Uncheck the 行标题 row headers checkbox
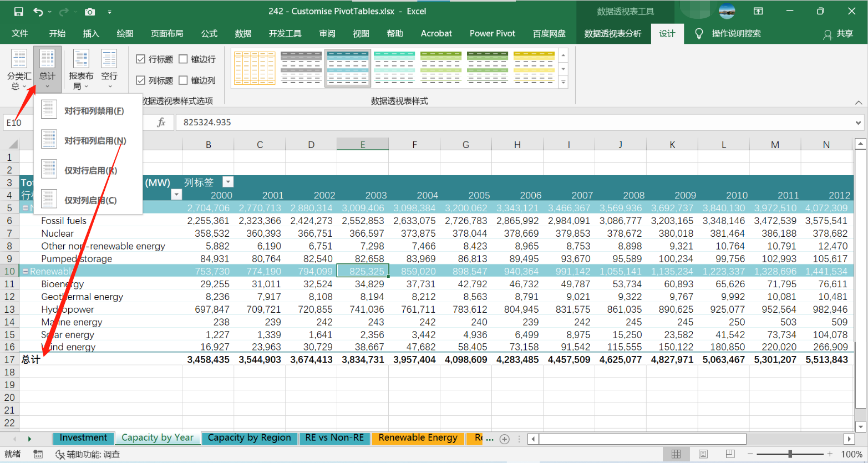Viewport: 868px width, 463px height. pos(141,59)
